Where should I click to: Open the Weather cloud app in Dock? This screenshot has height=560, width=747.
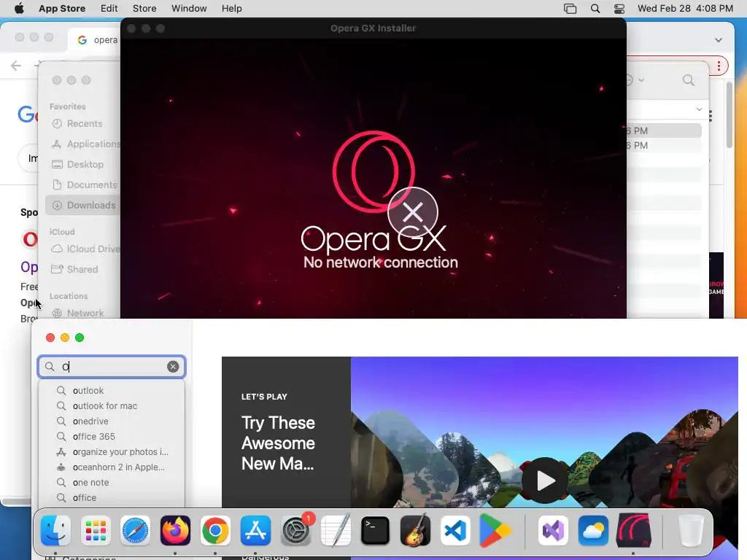(593, 531)
